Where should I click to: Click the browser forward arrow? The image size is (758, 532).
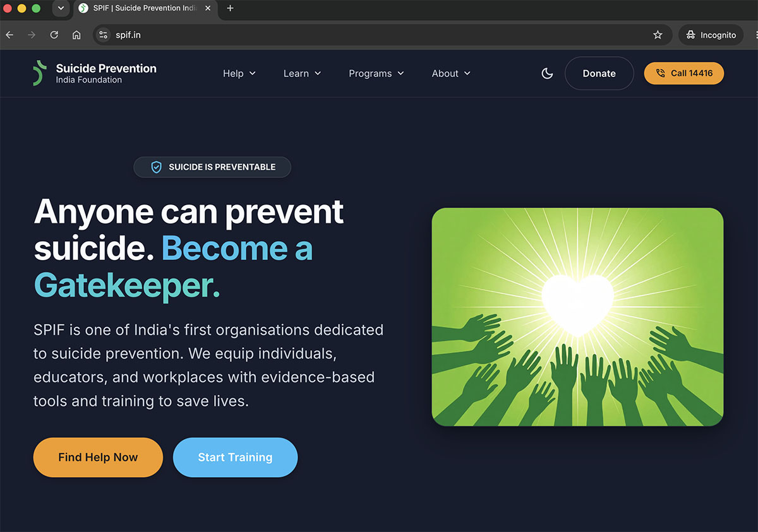tap(32, 35)
